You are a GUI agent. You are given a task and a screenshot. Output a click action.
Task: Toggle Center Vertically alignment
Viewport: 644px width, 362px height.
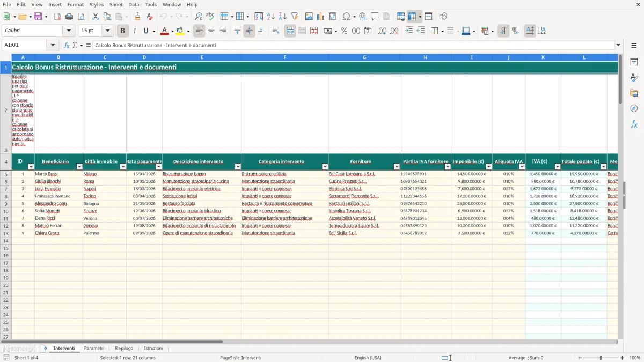tap(249, 31)
